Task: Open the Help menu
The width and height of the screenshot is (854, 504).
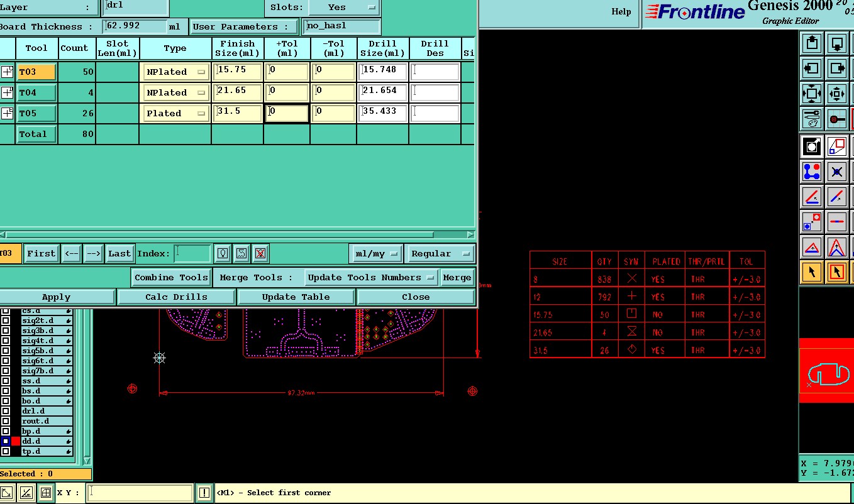Action: coord(621,11)
